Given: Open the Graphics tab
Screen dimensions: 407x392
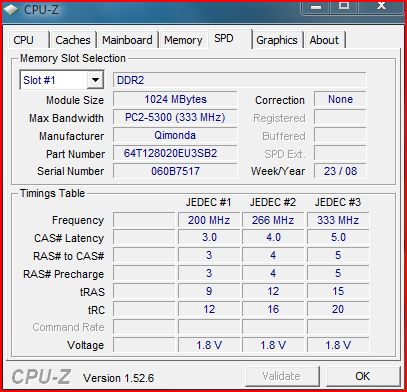Looking at the screenshot, I should pyautogui.click(x=277, y=40).
